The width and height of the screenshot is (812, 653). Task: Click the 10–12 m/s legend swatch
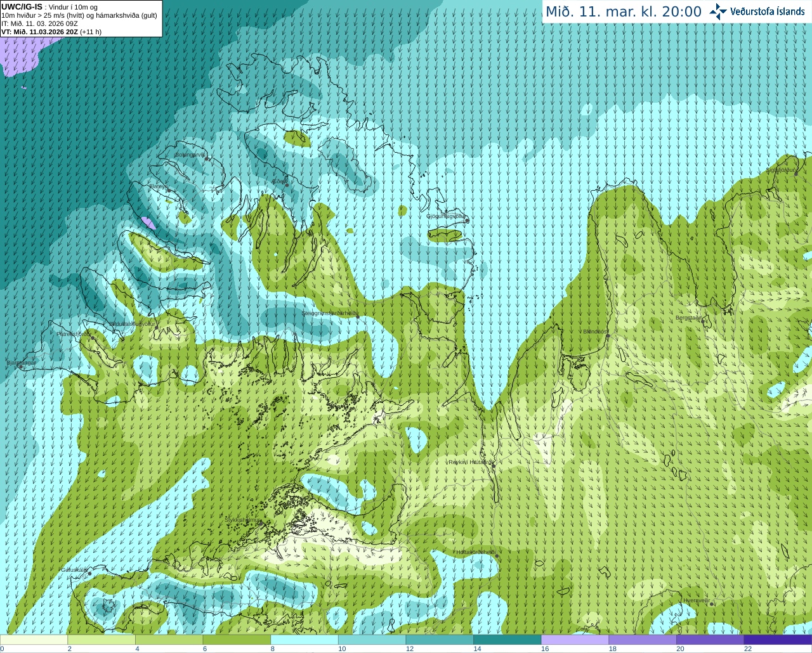tap(372, 640)
